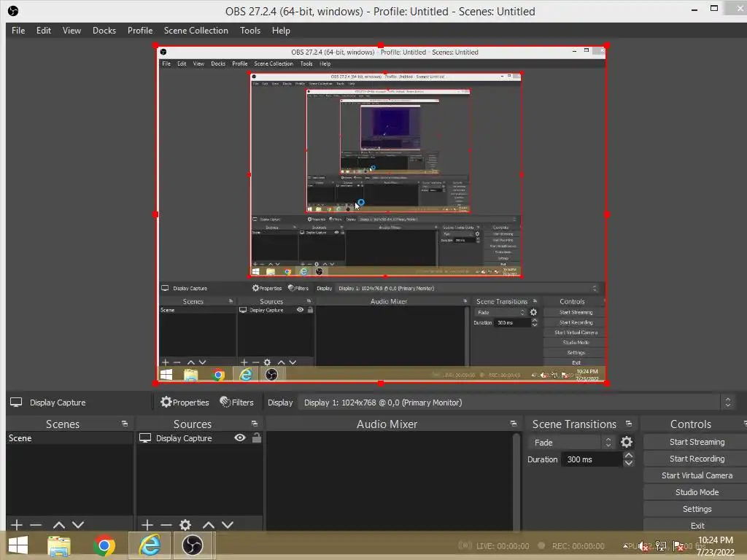Click the preview canvas display capture
This screenshot has width=747, height=560.
(x=381, y=214)
